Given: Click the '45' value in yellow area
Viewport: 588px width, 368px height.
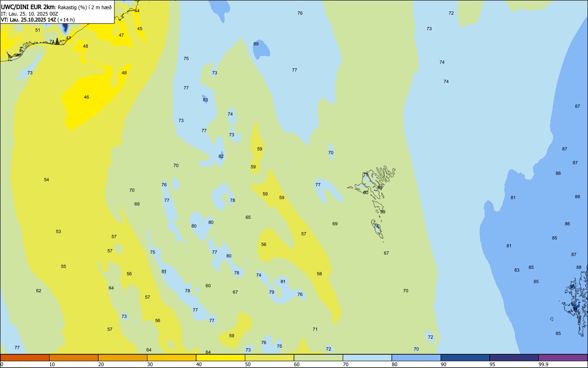Looking at the screenshot, I should pos(140,29).
